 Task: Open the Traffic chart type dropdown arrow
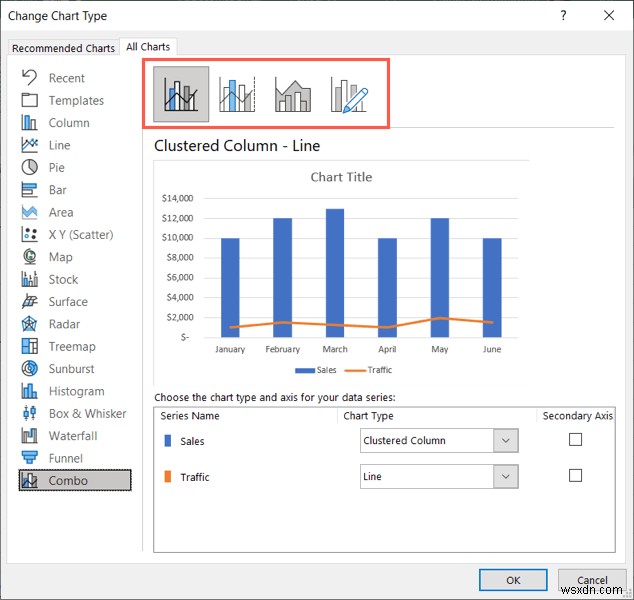coord(505,476)
